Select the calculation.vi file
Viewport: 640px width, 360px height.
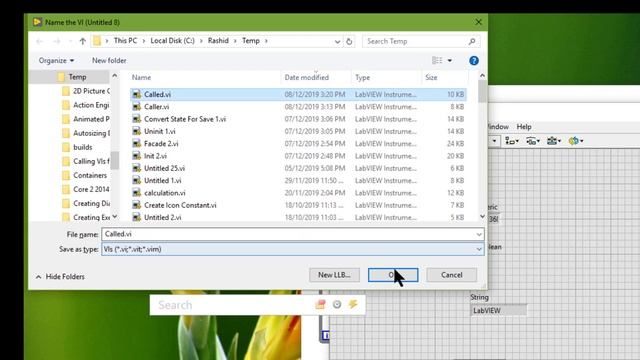[x=298, y=193]
